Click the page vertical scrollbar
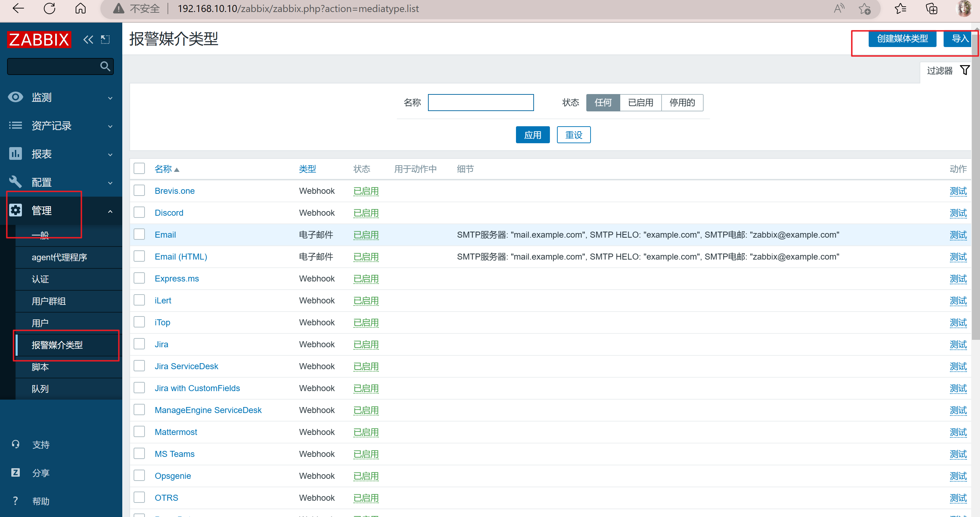The width and height of the screenshot is (980, 517). point(975,187)
